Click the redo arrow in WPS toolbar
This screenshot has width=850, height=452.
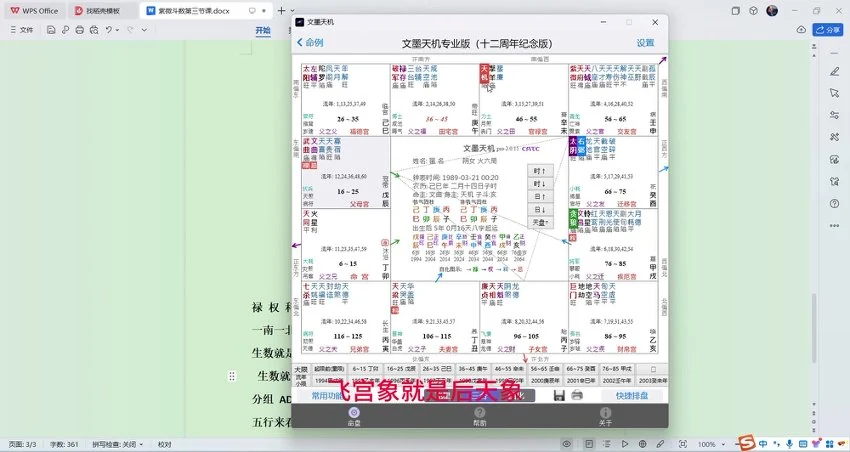click(130, 30)
